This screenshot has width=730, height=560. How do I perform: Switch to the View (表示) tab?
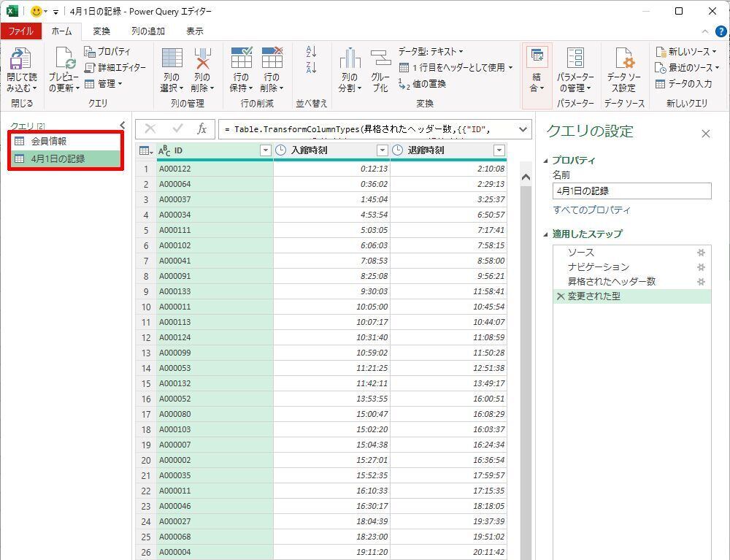click(195, 31)
